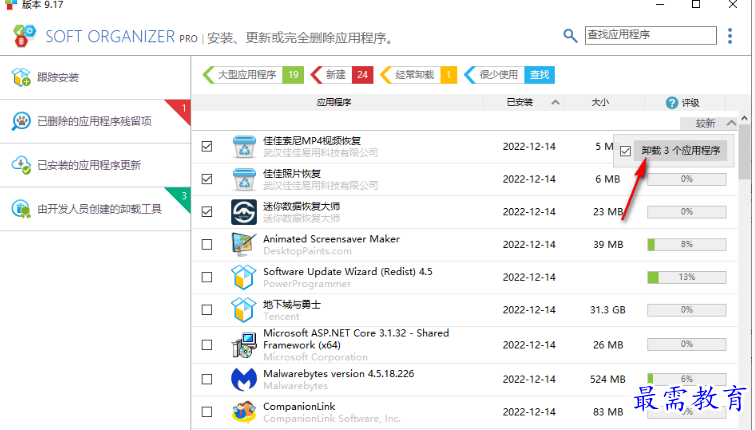Open the three-dot options menu
This screenshot has width=755, height=430.
pyautogui.click(x=730, y=36)
